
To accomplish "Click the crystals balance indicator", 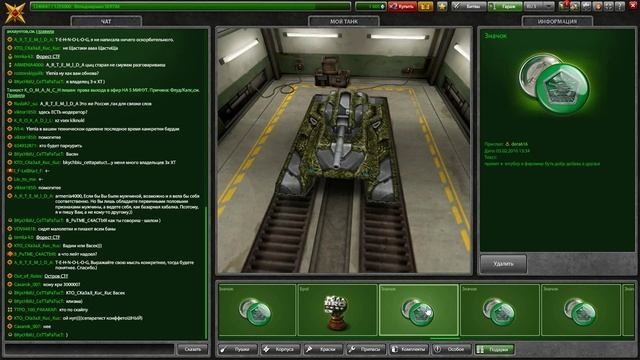I will (371, 7).
